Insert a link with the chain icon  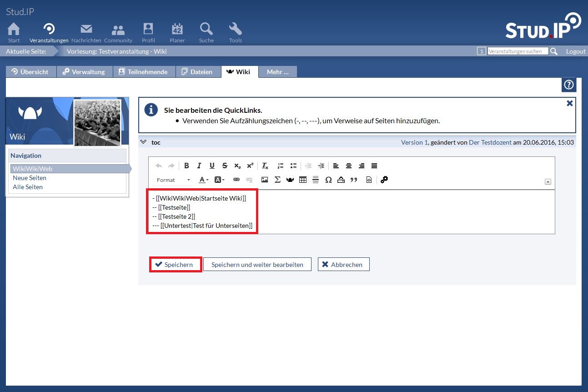236,180
